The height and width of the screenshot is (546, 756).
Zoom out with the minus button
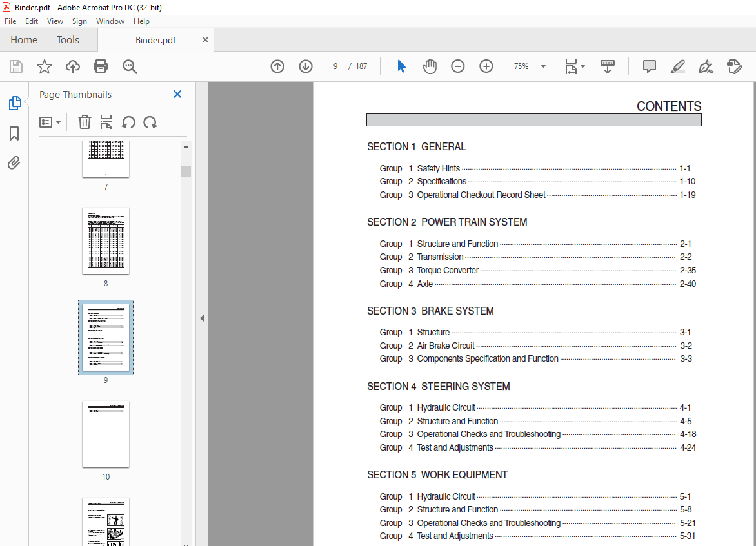[x=457, y=66]
